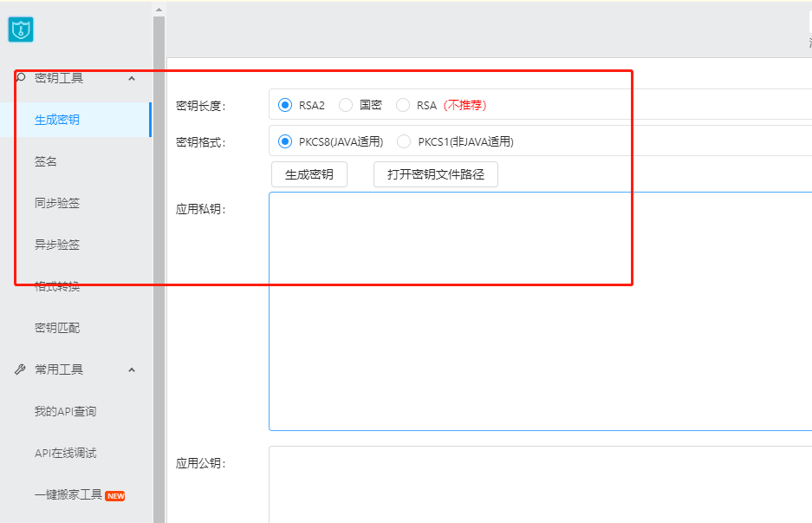
Task: Choose the RSA (不推荐) option
Action: 402,104
